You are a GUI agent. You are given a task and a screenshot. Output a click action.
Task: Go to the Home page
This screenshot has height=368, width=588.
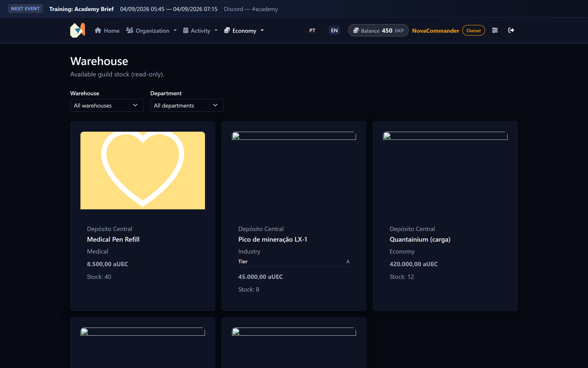tap(107, 30)
